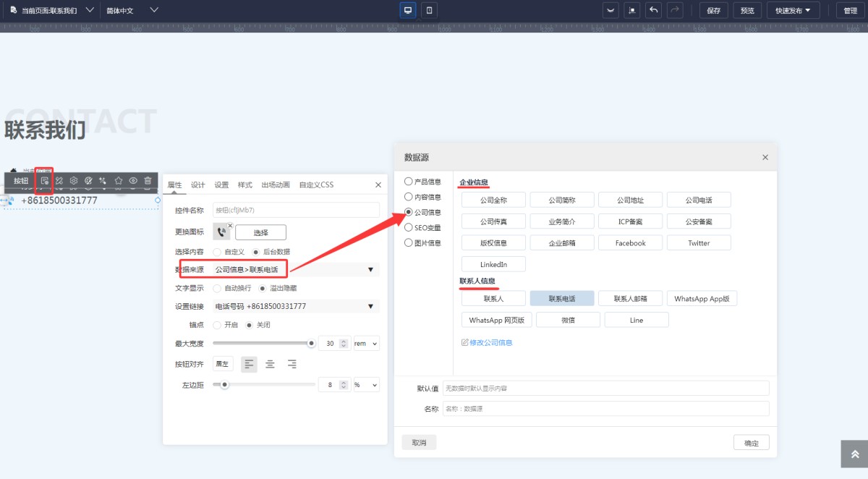The width and height of the screenshot is (868, 479).
Task: Open the rem unit dropdown for 最大宽度
Action: [366, 344]
